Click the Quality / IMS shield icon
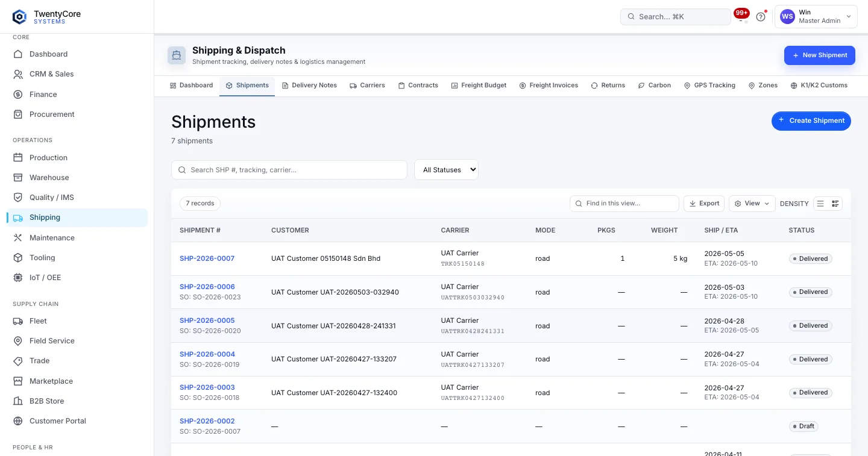 [18, 198]
